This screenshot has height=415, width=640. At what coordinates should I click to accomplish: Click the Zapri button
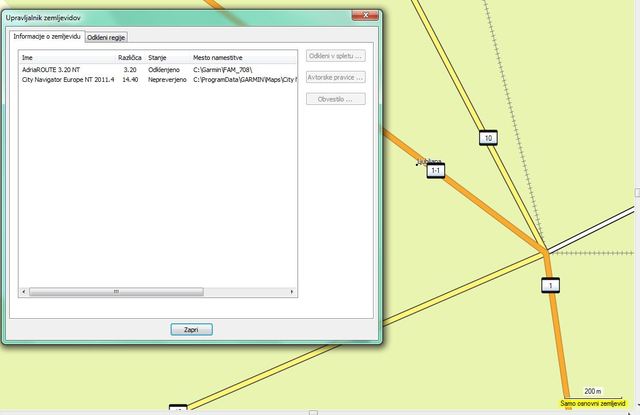pyautogui.click(x=191, y=329)
